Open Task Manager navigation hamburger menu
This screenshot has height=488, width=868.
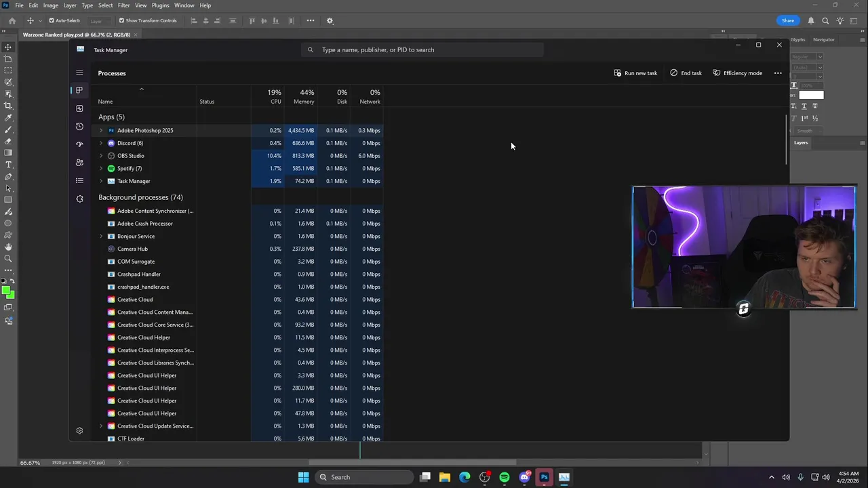(79, 73)
